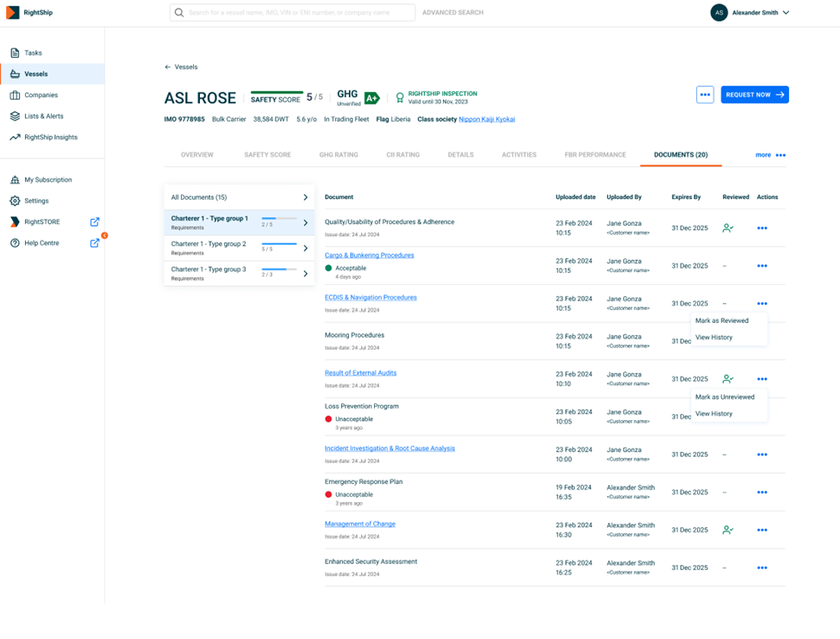
Task: Open actions menu for Cargo & Bunkering Procedures
Action: click(x=762, y=265)
